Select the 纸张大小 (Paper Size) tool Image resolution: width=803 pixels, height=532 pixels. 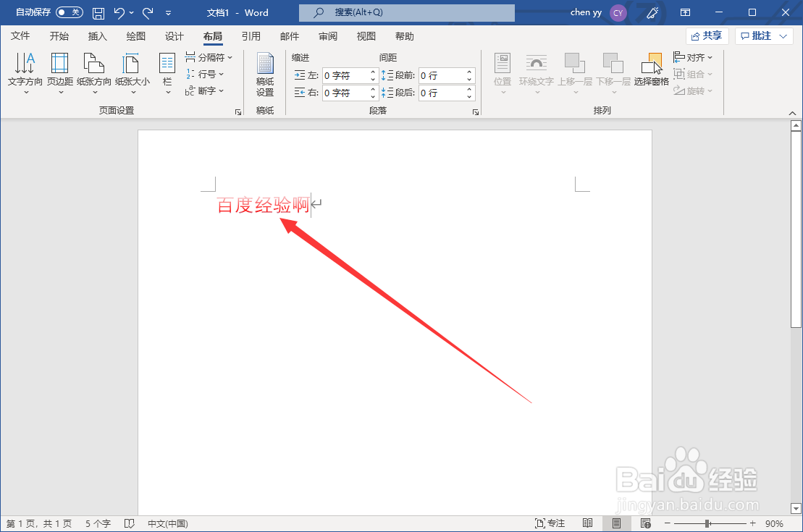pos(131,72)
